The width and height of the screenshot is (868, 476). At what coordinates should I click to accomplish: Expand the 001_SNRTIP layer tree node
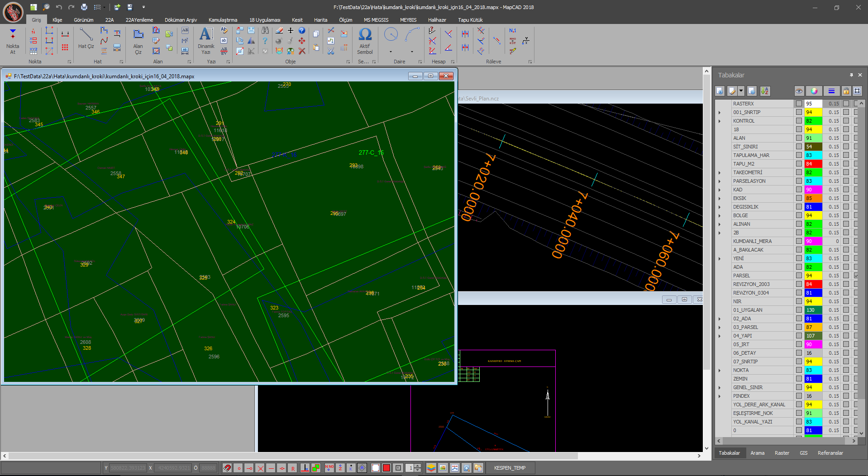[720, 113]
